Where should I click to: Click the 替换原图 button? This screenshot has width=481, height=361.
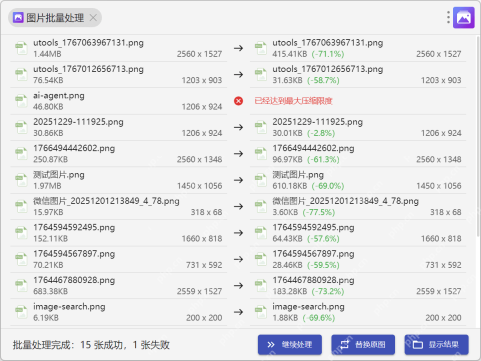tap(363, 344)
